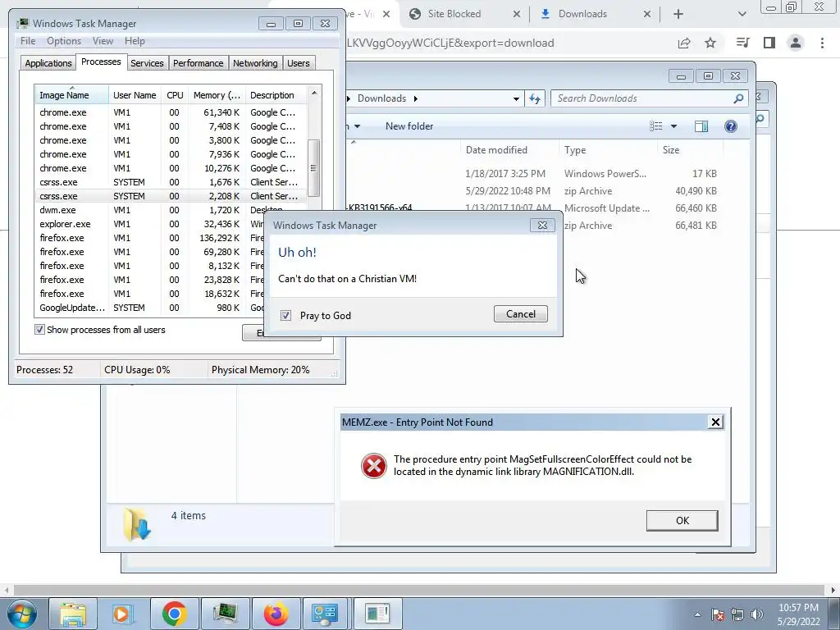Expand Chrome tab search chevron
This screenshot has width=840, height=630.
pos(742,14)
